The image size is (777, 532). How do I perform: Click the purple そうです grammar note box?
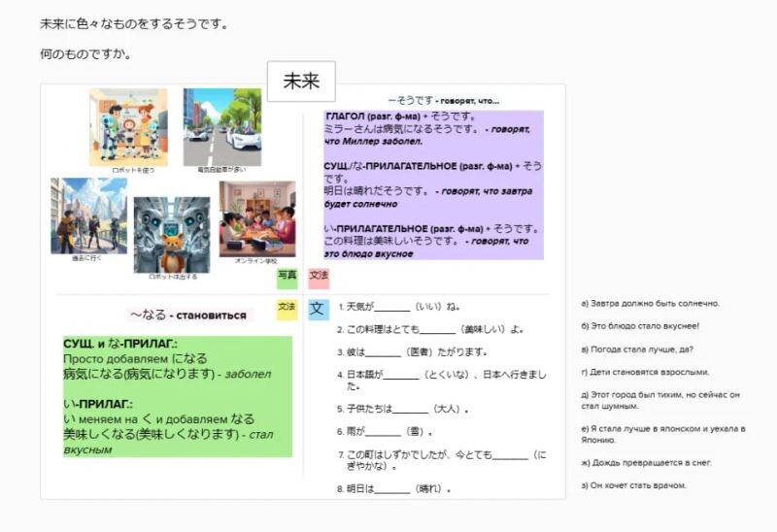click(433, 185)
